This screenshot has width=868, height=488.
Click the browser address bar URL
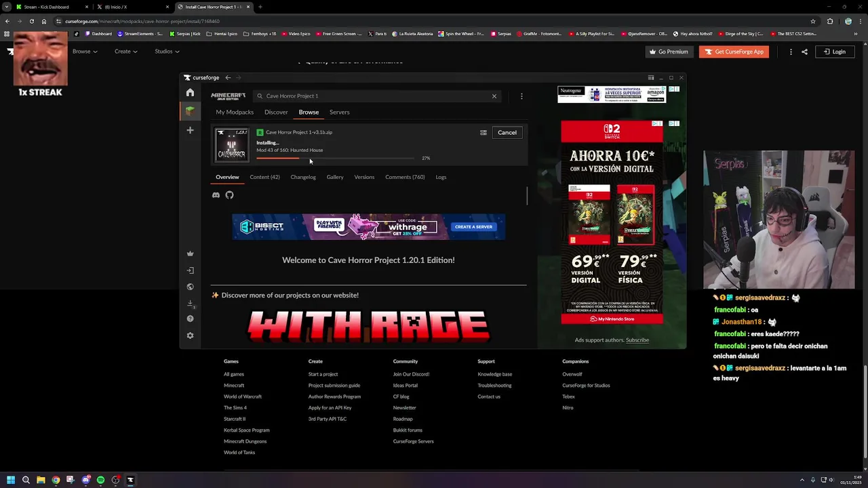142,21
